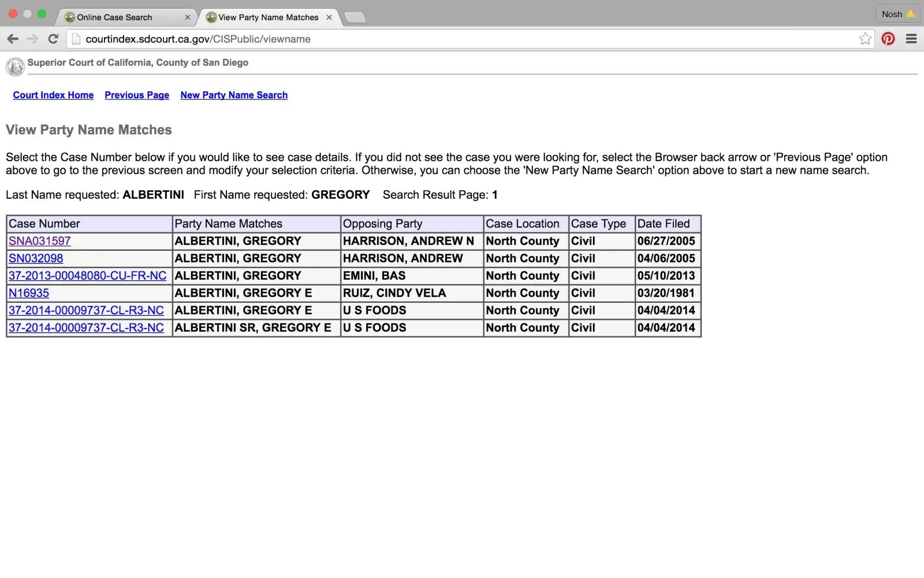
Task: Click the San Diego court seal logo
Action: tap(15, 66)
